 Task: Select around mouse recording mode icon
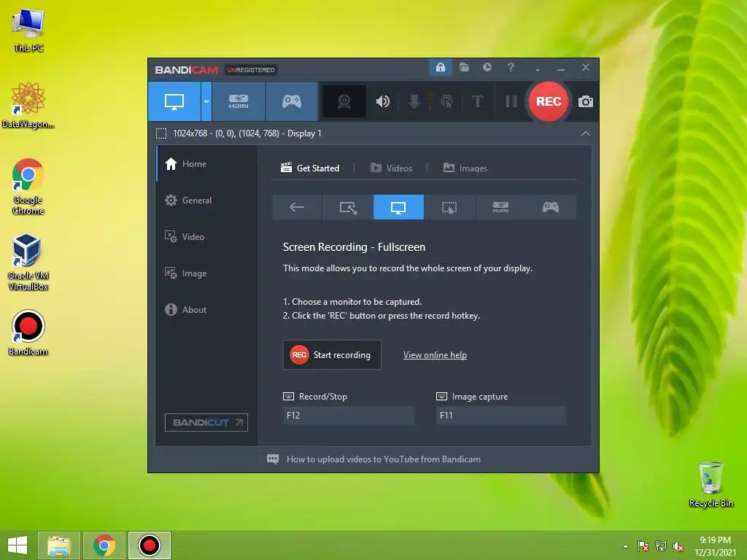point(449,207)
